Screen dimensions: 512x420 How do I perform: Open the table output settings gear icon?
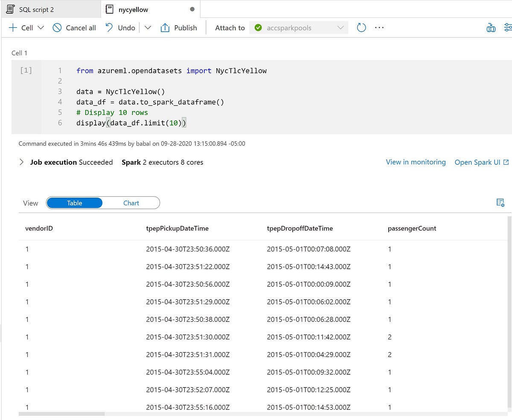(500, 202)
